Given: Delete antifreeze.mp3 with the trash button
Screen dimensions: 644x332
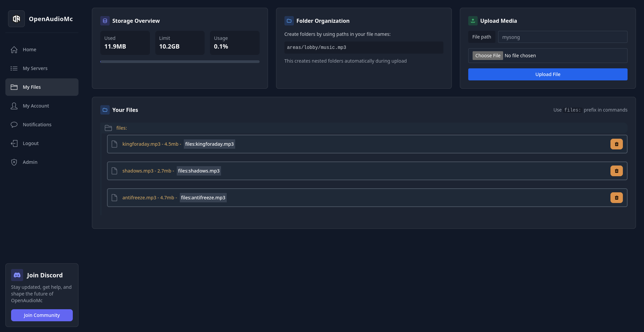Looking at the screenshot, I should (x=616, y=198).
